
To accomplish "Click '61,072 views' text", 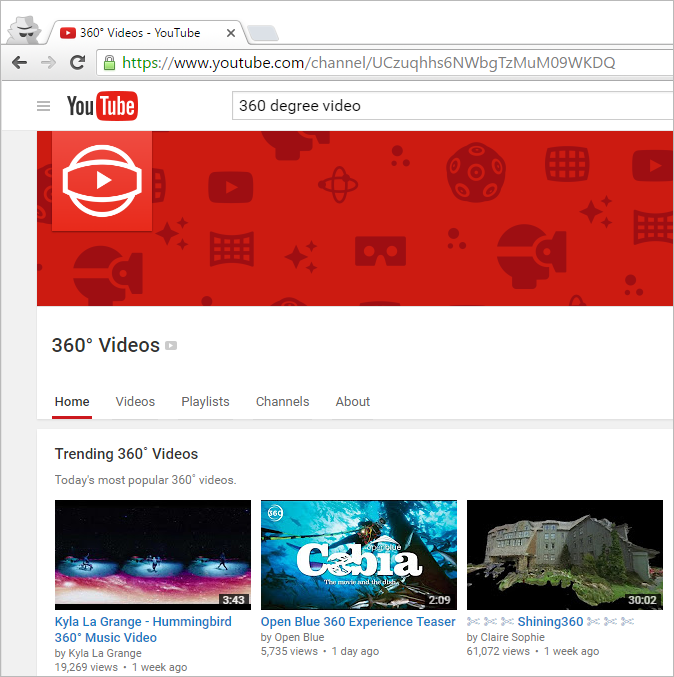I will tap(498, 651).
